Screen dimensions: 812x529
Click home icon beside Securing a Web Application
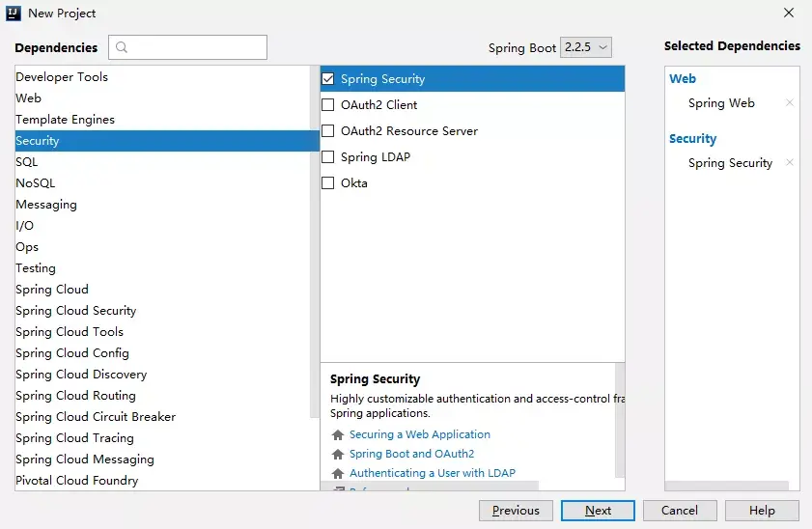(x=338, y=434)
